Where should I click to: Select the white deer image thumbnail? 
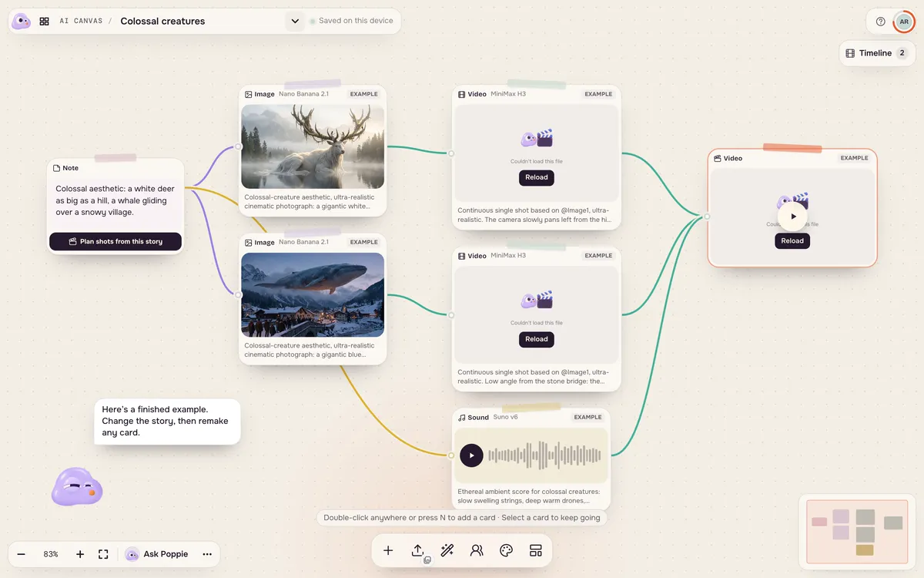(313, 146)
